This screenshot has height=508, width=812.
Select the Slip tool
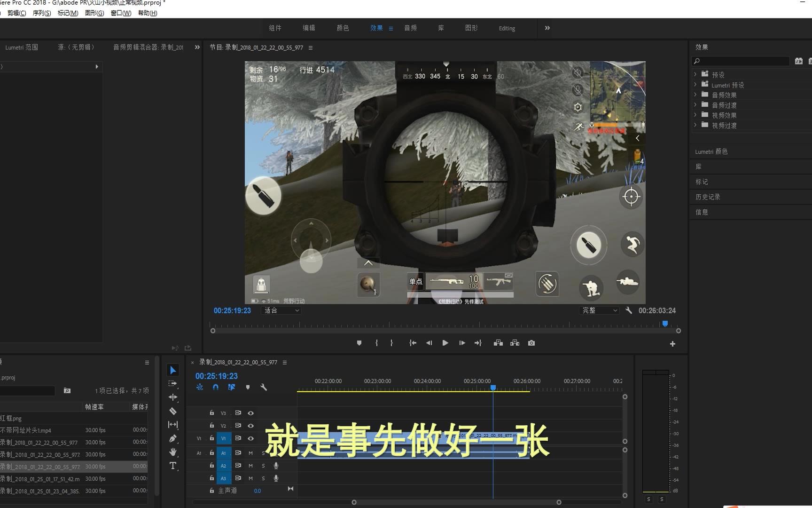tap(173, 424)
